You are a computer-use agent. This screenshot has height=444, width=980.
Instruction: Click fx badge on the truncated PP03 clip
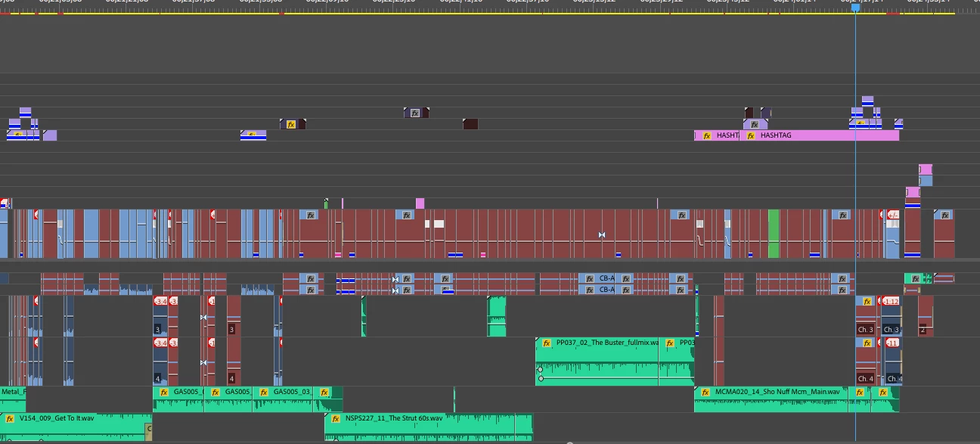tap(670, 343)
